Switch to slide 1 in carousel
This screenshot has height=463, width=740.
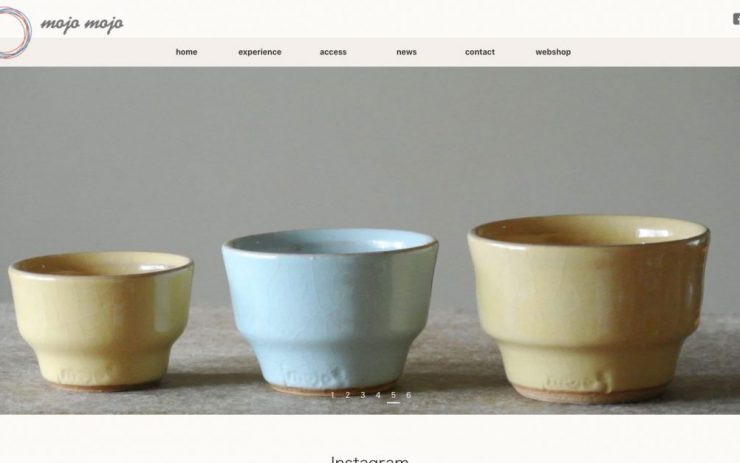pos(333,395)
